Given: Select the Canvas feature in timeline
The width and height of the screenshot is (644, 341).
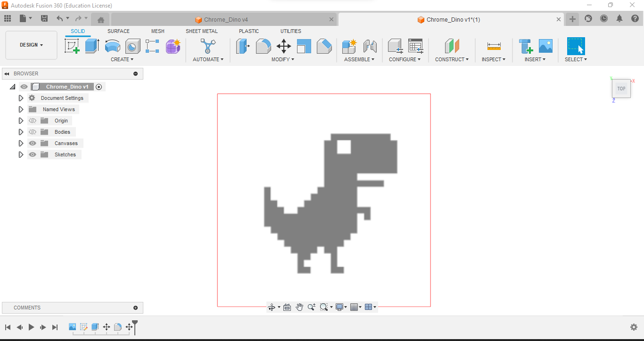Looking at the screenshot, I should pos(72,326).
